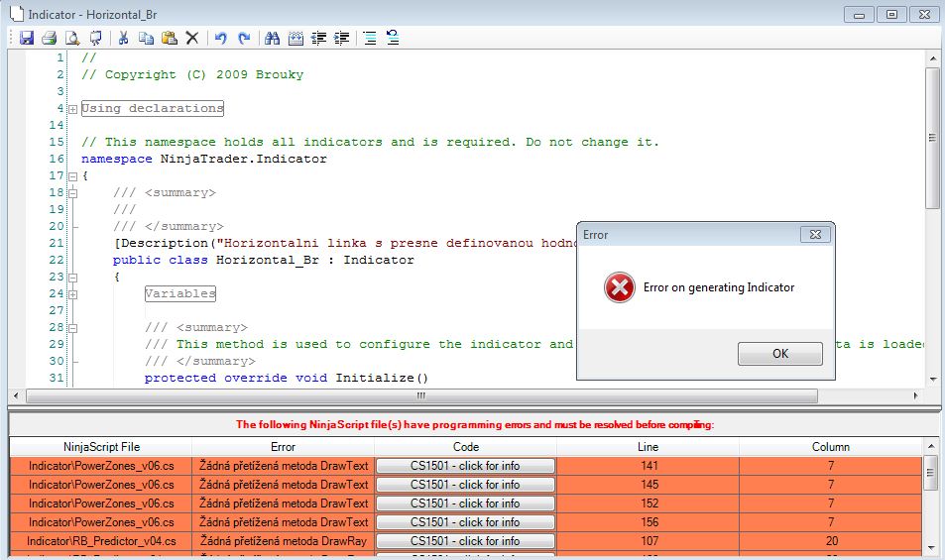945x560 pixels.
Task: Expand the collapsed Using declarations region
Action: click(x=72, y=109)
